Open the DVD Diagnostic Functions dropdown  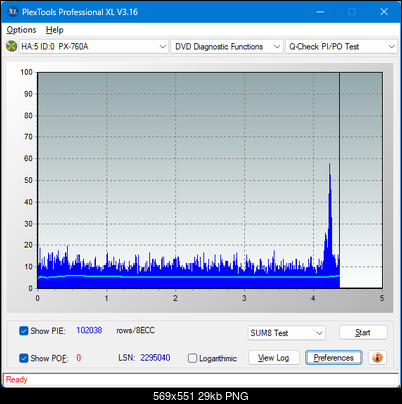tap(227, 47)
